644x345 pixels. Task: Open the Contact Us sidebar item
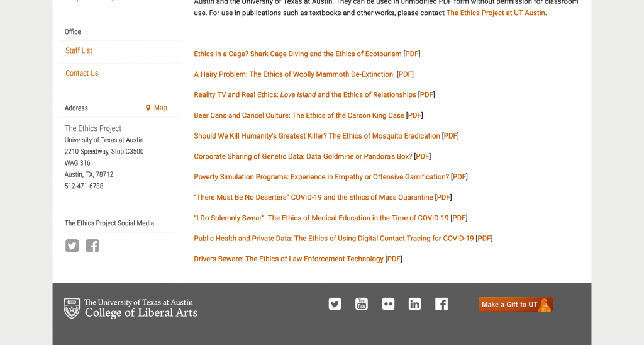click(x=82, y=73)
